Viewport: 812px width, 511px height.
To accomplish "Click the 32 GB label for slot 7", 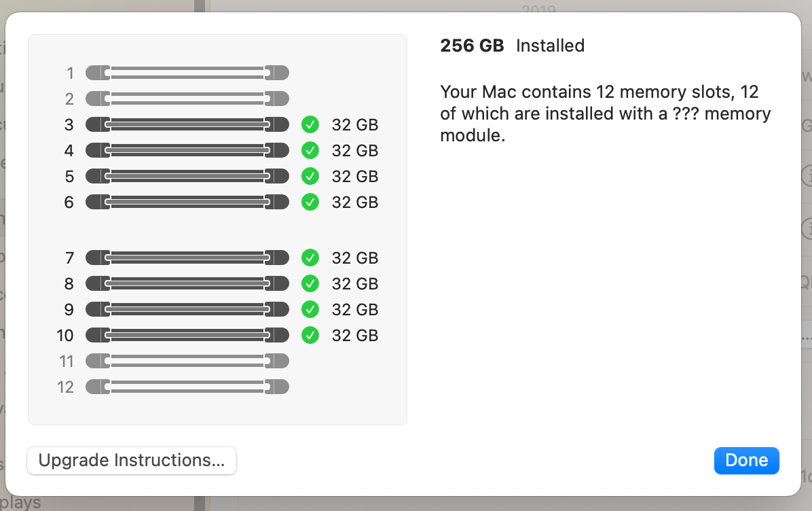I will pos(354,258).
